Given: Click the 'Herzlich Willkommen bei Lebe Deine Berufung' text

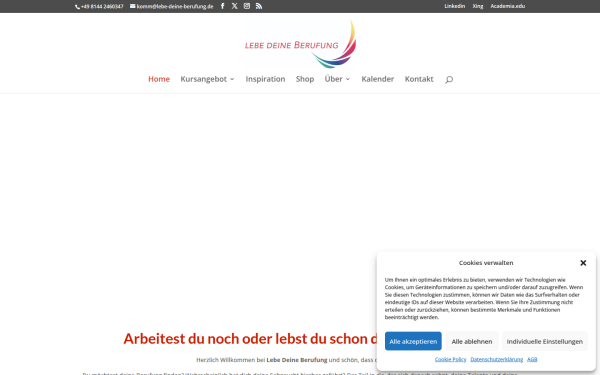Looking at the screenshot, I should pos(262,360).
